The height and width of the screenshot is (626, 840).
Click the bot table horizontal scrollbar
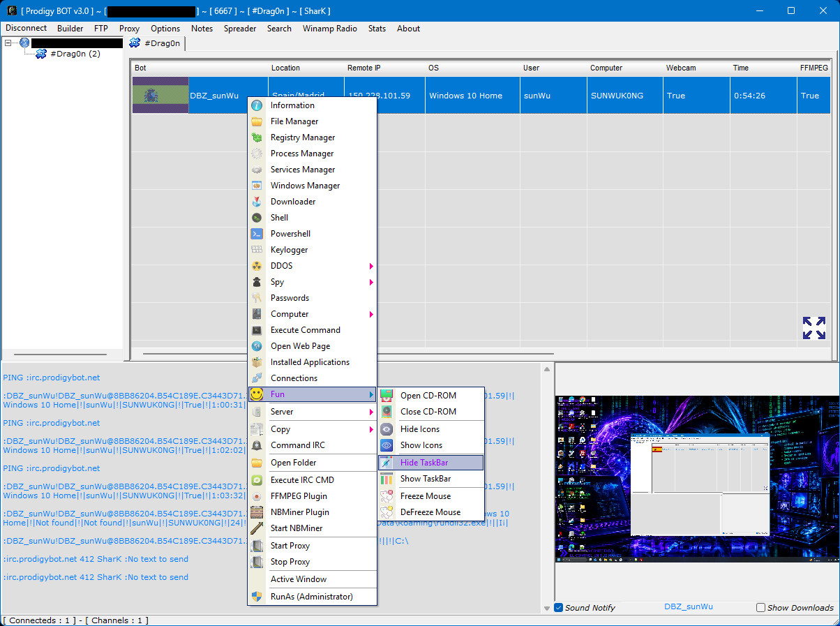pos(348,354)
